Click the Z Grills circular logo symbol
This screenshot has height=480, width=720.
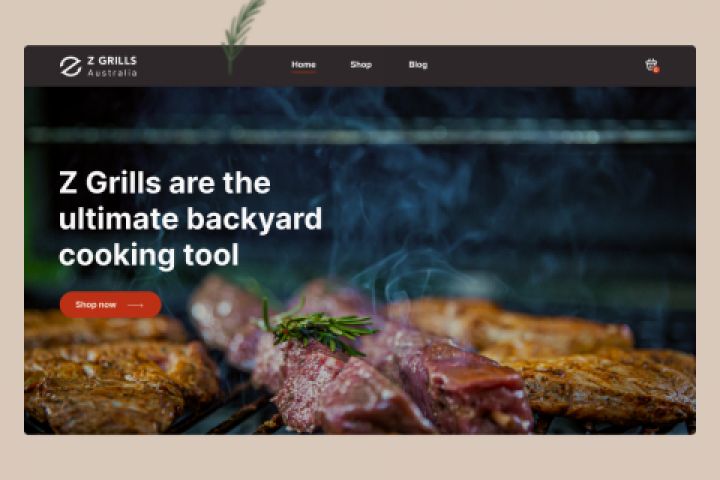point(70,67)
